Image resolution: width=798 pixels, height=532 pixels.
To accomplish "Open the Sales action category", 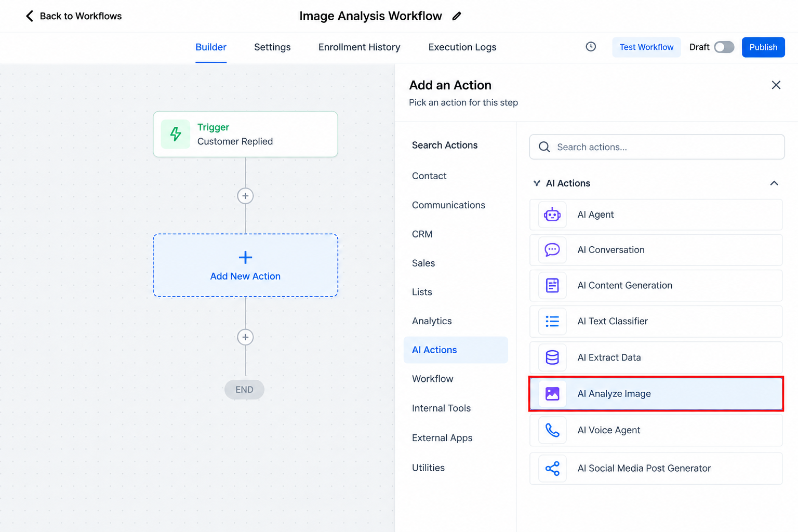I will (x=423, y=263).
